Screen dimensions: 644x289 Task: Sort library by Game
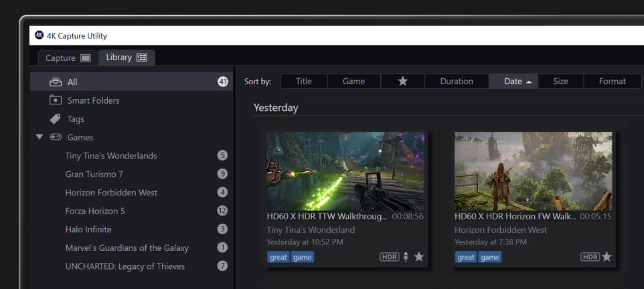[353, 82]
